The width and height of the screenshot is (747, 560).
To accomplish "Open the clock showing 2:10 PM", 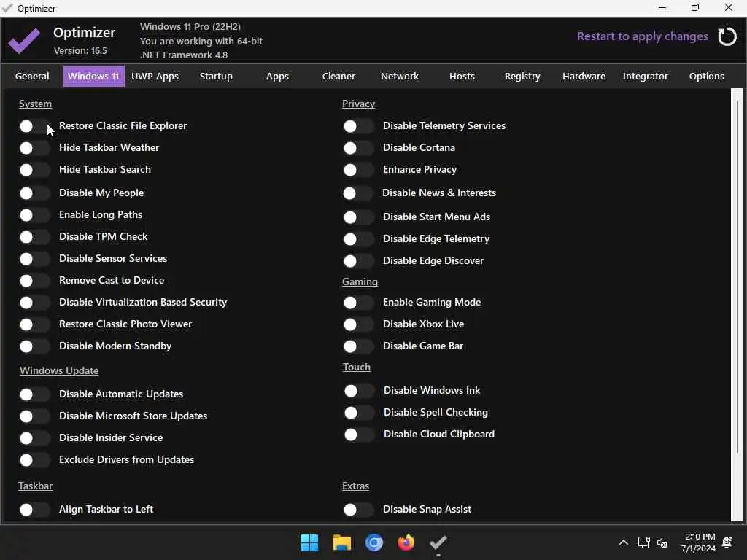I will click(x=698, y=542).
